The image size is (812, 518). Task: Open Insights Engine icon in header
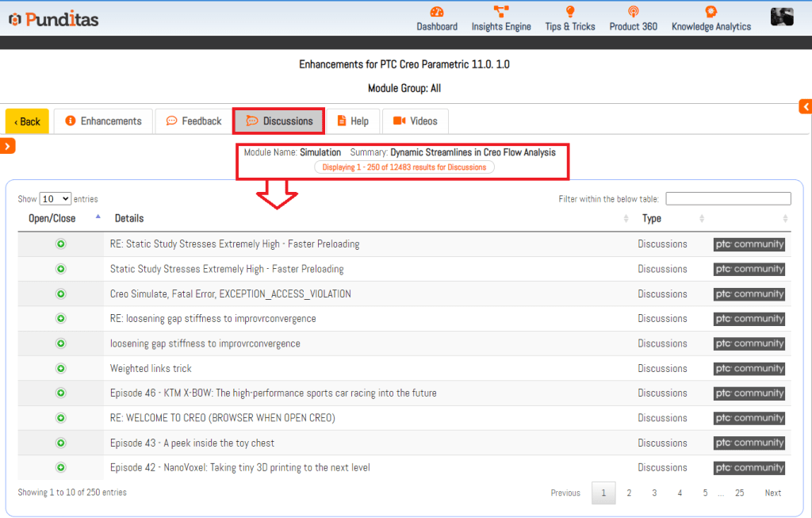click(501, 12)
